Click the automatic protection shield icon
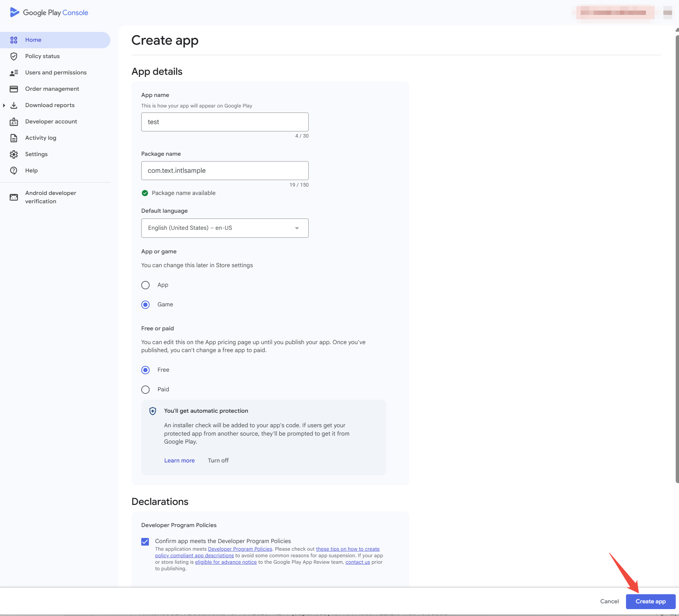This screenshot has height=616, width=679. pos(152,411)
